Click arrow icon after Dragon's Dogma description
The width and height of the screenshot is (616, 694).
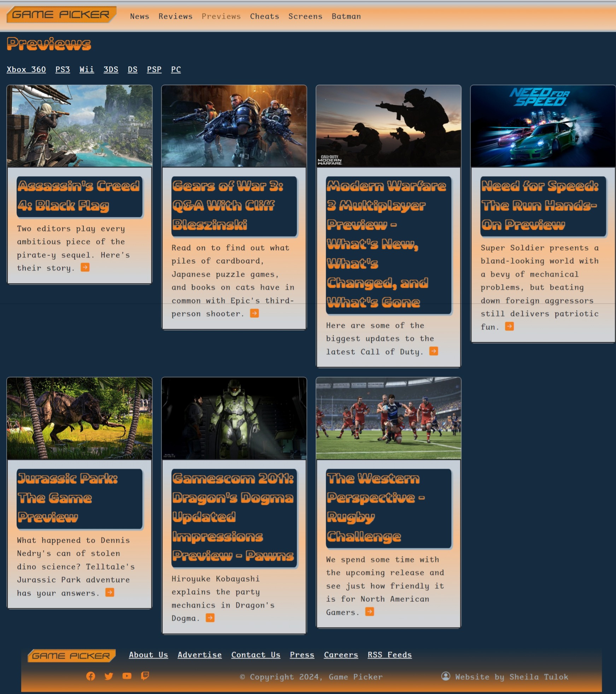pyautogui.click(x=210, y=618)
